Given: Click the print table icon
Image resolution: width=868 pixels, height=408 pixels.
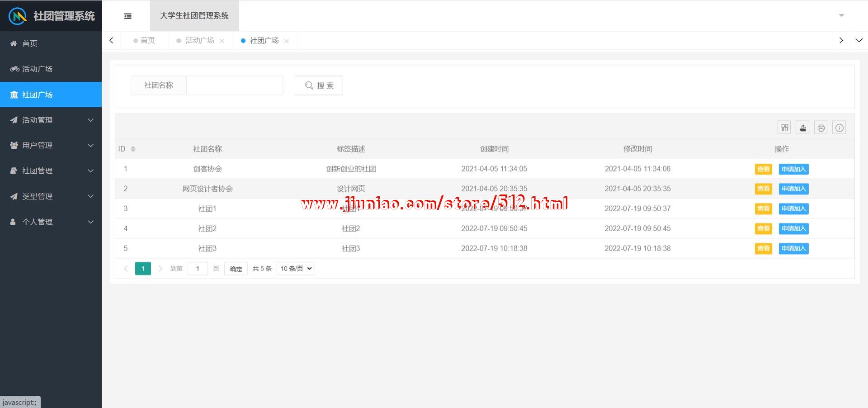Looking at the screenshot, I should (821, 128).
